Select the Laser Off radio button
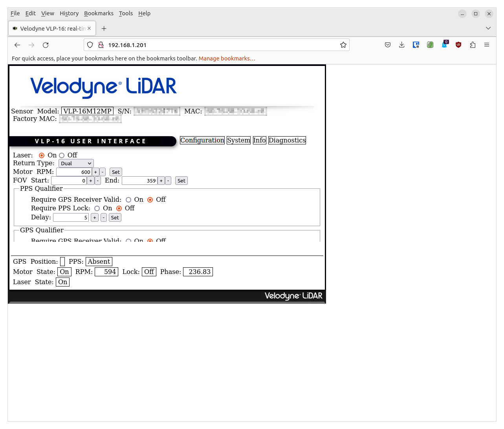 coord(62,155)
